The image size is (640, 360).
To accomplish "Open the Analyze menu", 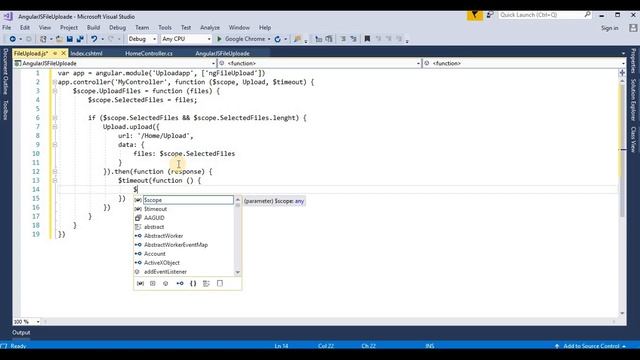I will coord(210,28).
